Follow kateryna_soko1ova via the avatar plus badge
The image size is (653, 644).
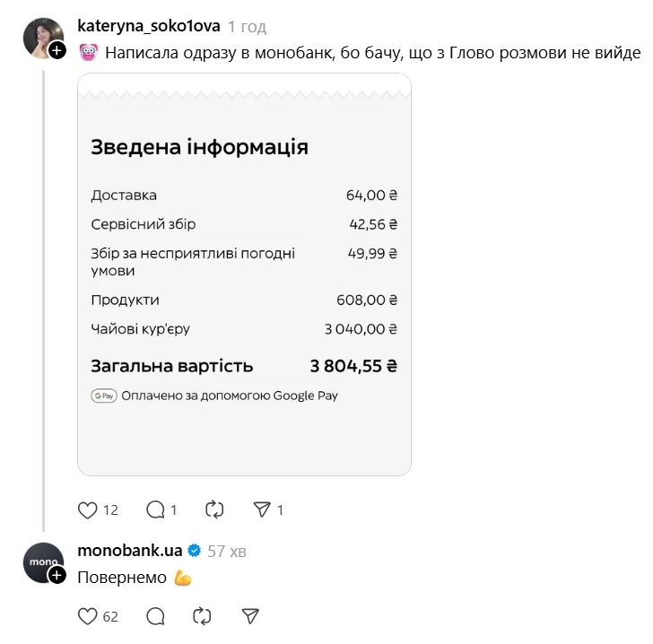(x=57, y=51)
